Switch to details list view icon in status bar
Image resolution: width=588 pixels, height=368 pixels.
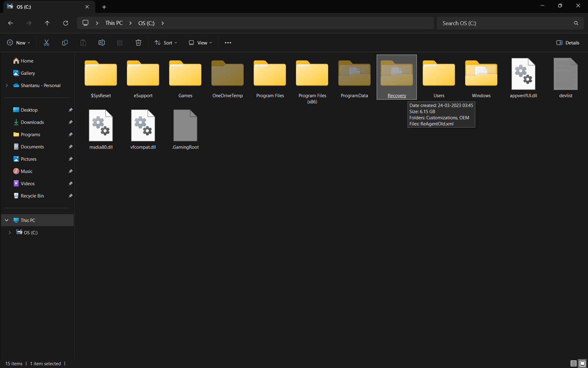pyautogui.click(x=573, y=363)
